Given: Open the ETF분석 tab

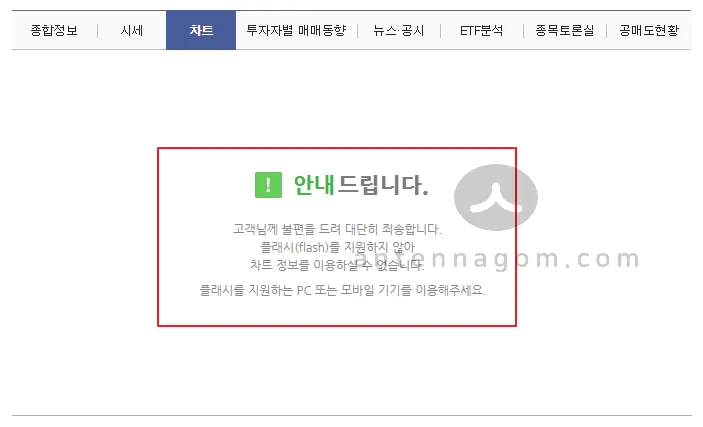Looking at the screenshot, I should (482, 30).
